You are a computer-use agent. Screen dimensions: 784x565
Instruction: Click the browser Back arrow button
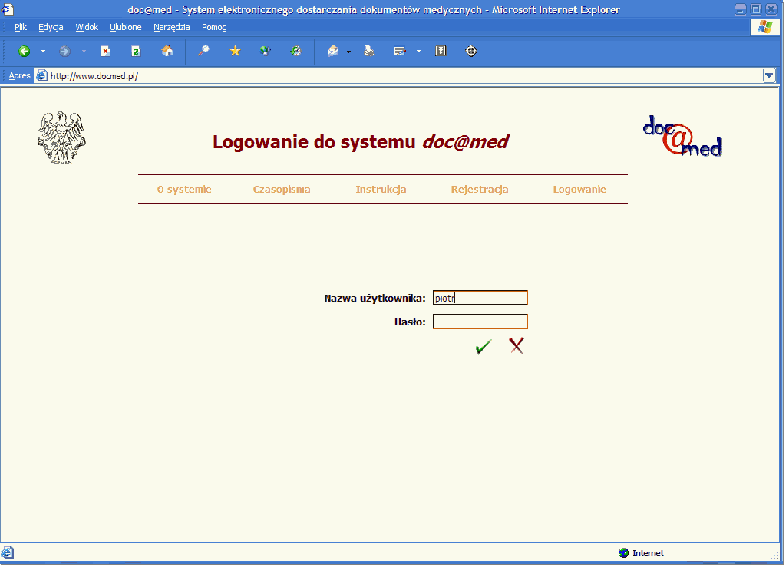[24, 51]
